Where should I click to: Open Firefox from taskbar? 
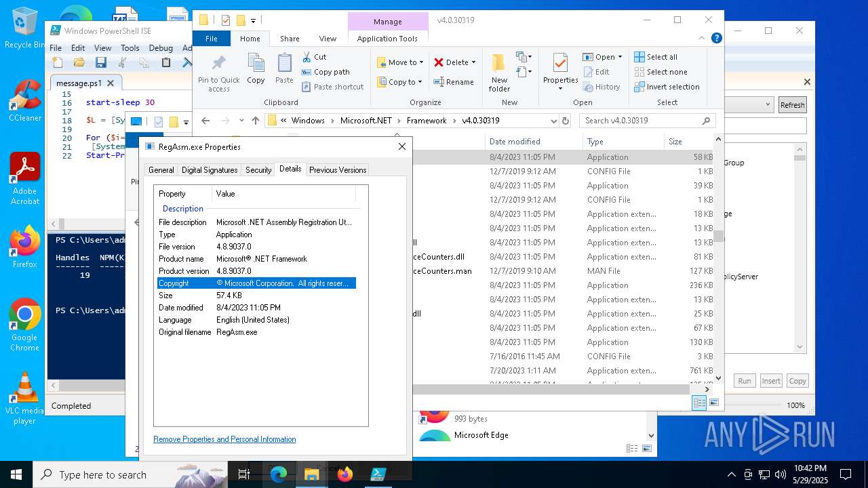pos(345,474)
